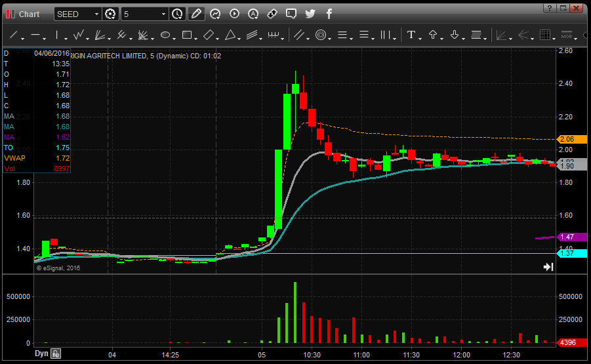Expand the interval 5 dropdown

(x=163, y=14)
